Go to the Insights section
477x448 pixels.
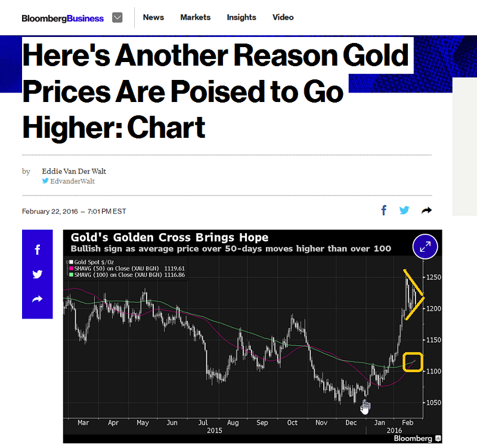tap(241, 17)
